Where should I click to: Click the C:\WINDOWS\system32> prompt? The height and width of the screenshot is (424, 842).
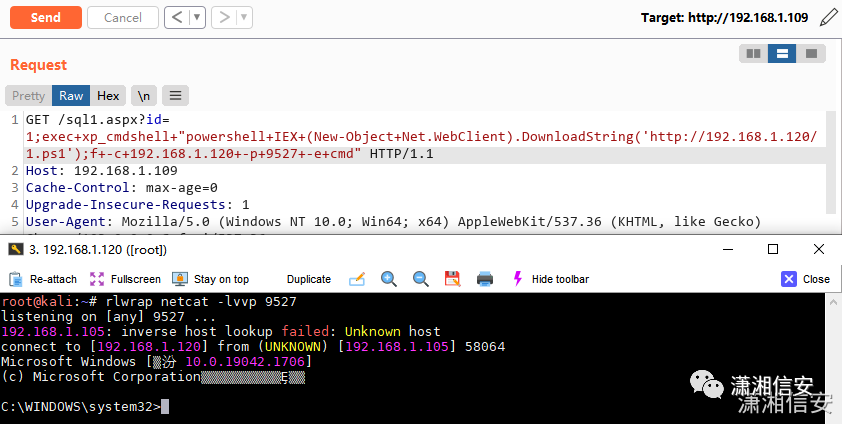point(81,407)
